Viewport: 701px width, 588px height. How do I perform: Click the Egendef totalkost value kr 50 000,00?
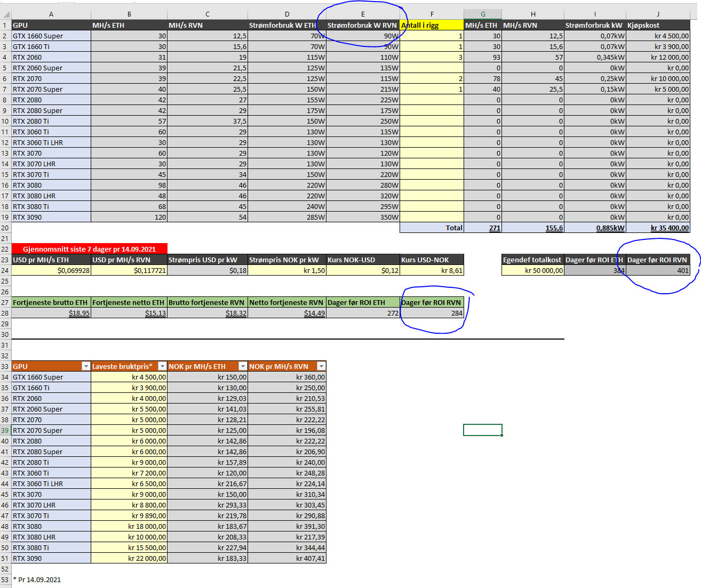coord(533,270)
